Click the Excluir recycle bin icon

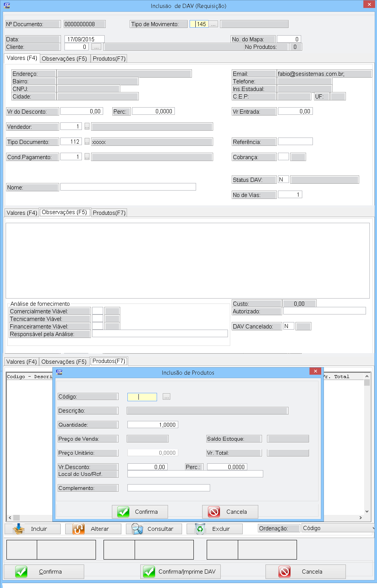199,529
